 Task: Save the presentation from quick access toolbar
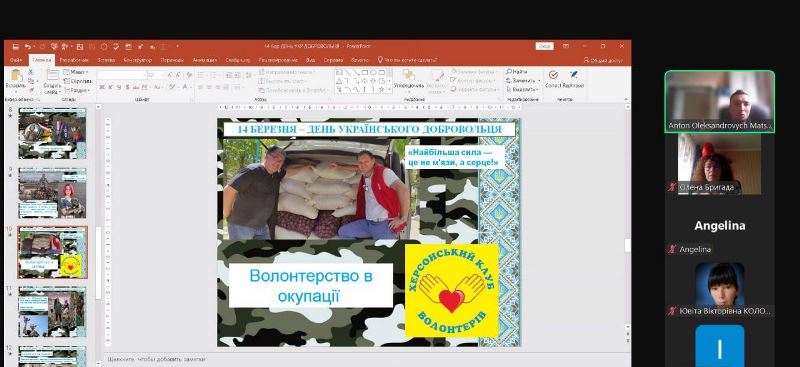(15, 46)
